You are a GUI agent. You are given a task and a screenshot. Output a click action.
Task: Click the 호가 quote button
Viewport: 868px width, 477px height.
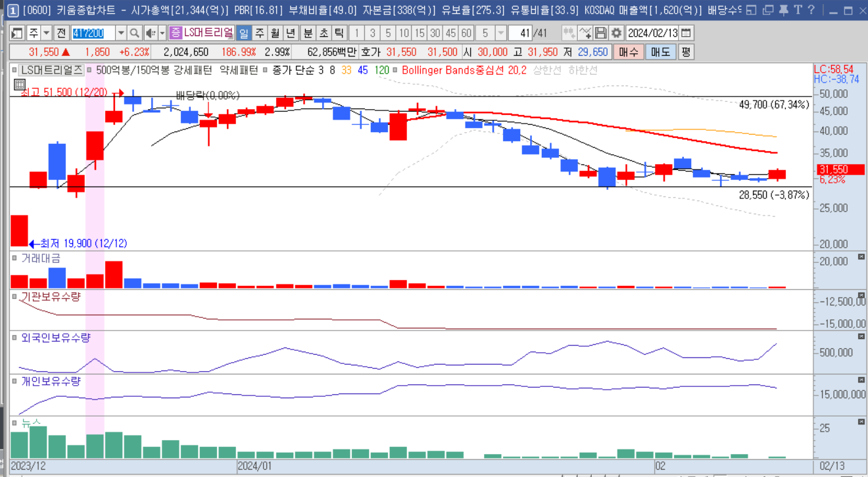coord(371,52)
